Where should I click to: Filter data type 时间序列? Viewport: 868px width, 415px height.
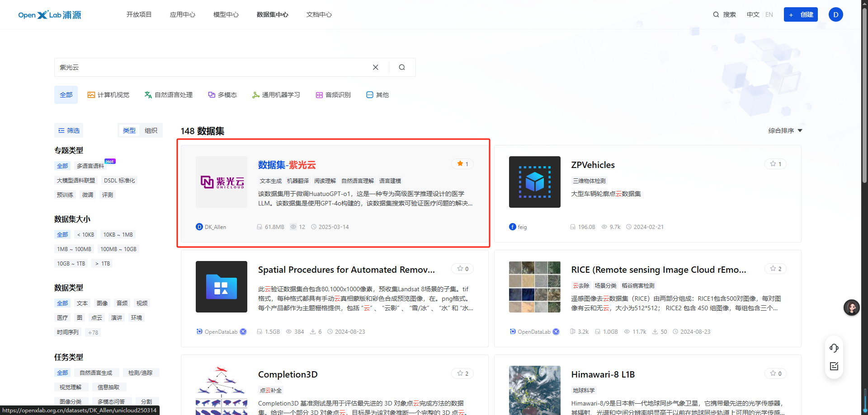click(68, 332)
